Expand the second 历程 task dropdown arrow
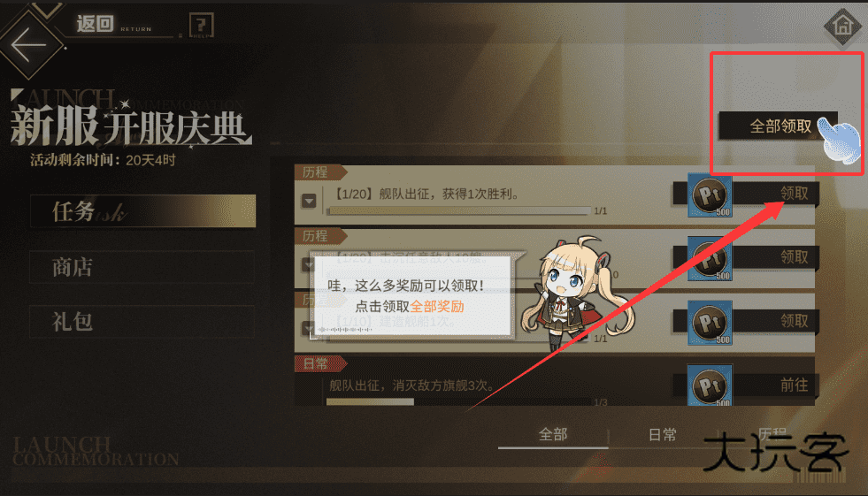This screenshot has height=496, width=868. click(308, 265)
